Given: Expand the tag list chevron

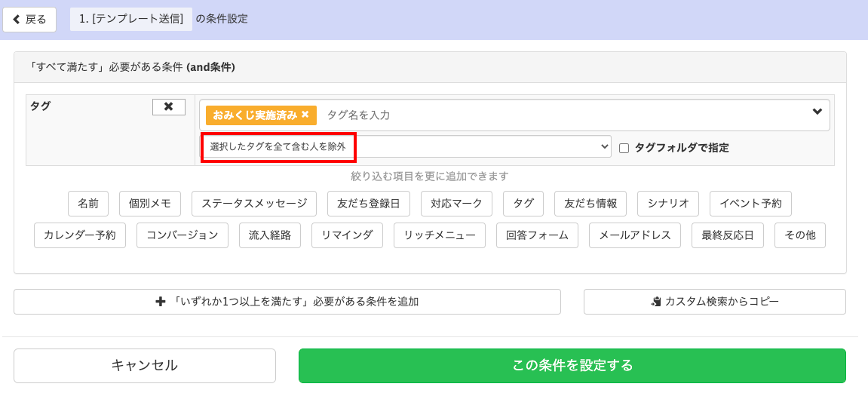Looking at the screenshot, I should click(817, 112).
